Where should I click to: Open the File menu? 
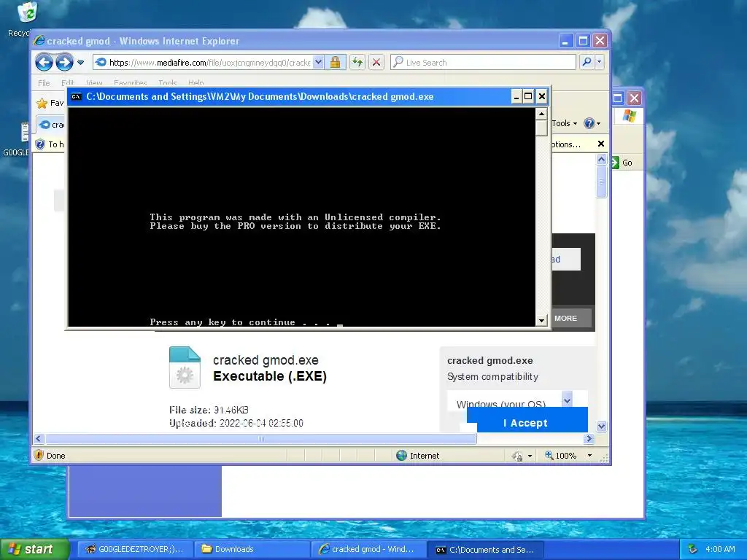[44, 83]
